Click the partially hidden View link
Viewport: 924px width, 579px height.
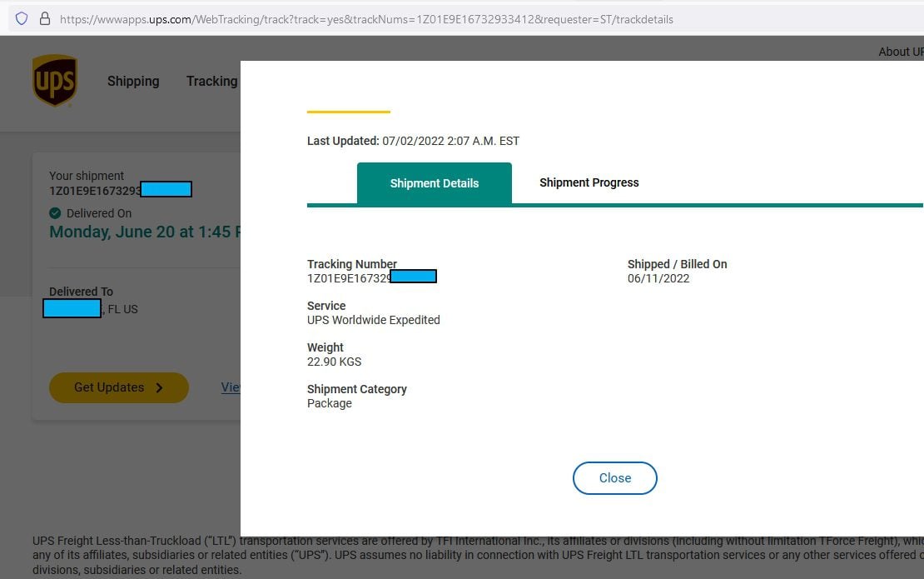[x=231, y=387]
